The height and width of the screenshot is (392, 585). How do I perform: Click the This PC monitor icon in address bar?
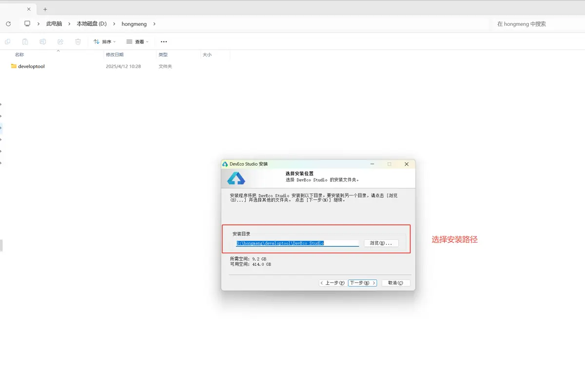tap(27, 23)
